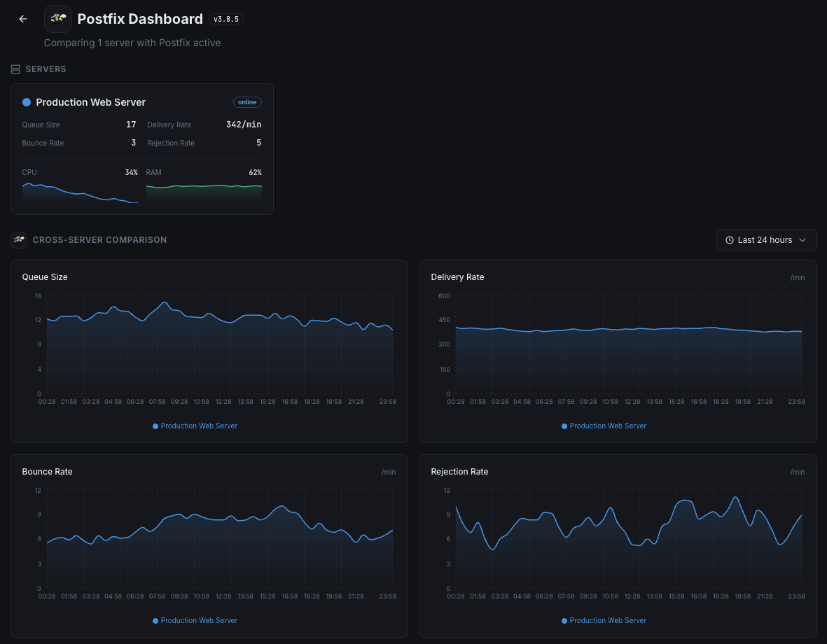
Task: Toggle Production Web Server series under Bounce Rate
Action: (x=195, y=620)
